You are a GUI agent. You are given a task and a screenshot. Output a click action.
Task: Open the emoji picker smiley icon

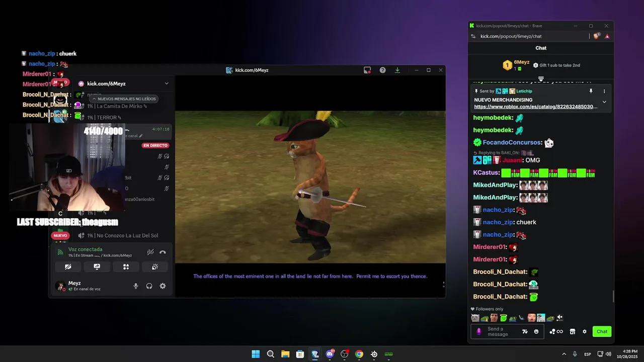click(536, 331)
